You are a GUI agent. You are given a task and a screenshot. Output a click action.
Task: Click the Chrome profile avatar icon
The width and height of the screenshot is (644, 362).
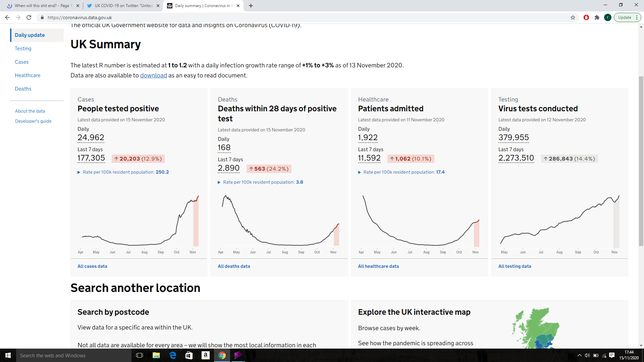point(607,17)
